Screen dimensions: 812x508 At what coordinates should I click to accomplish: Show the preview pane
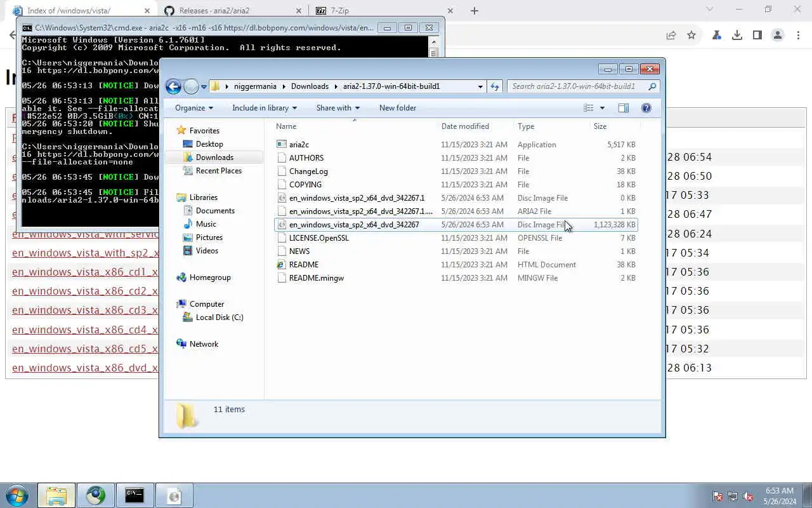pyautogui.click(x=624, y=108)
